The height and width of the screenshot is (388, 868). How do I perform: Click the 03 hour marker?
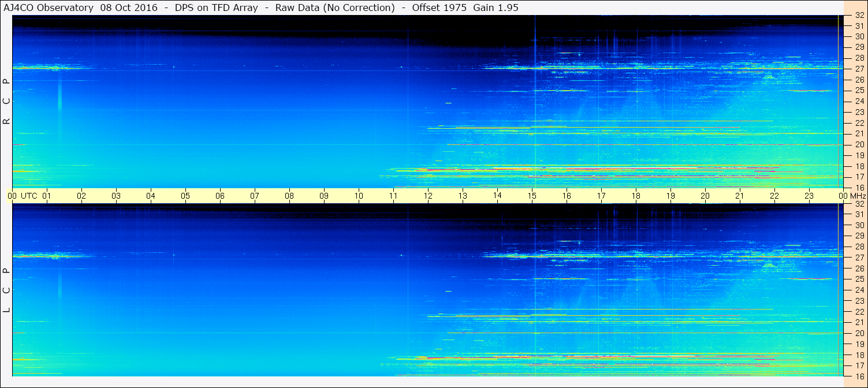pos(116,196)
